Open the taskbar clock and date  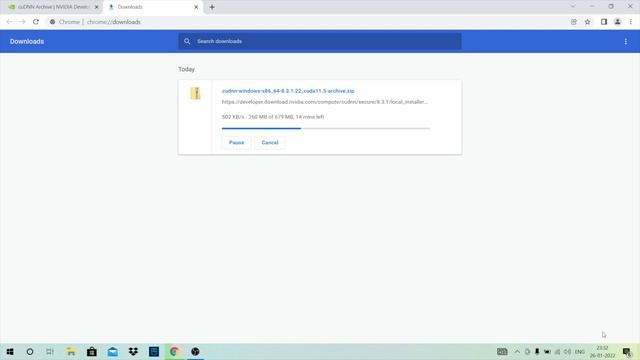(x=602, y=351)
